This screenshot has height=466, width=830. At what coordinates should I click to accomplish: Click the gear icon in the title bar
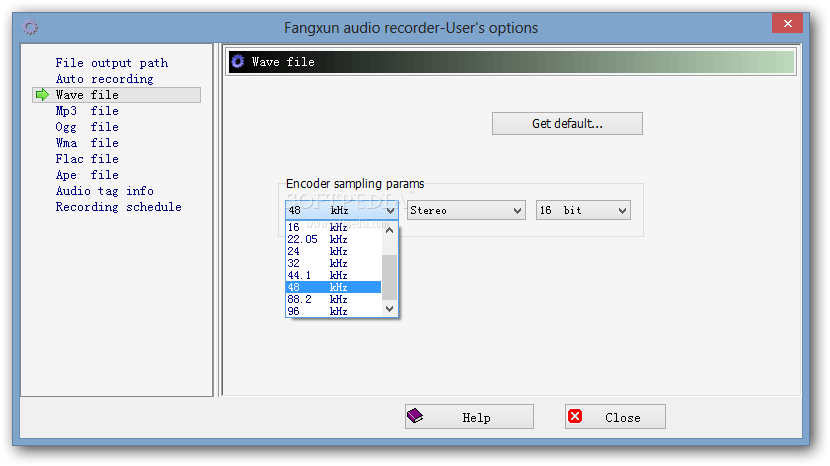(x=30, y=27)
